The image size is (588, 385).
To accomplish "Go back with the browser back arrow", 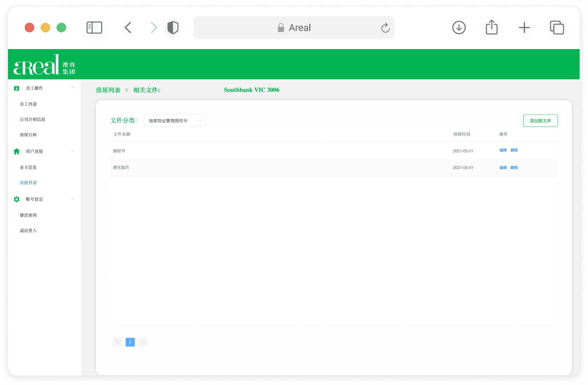I will [128, 28].
